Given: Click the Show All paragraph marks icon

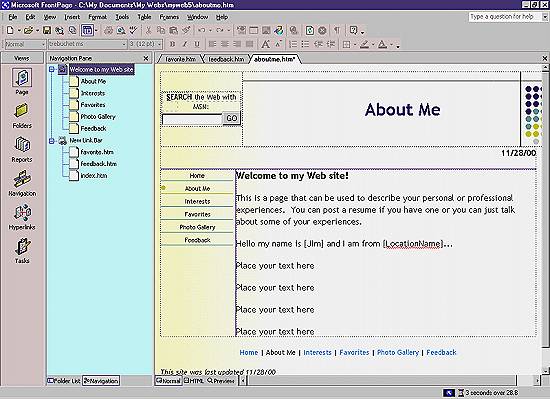Looking at the screenshot, I should [x=337, y=31].
